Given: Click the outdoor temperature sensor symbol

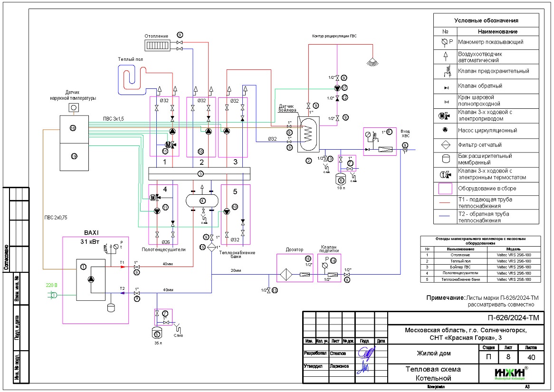Looking at the screenshot, I should click(74, 108).
